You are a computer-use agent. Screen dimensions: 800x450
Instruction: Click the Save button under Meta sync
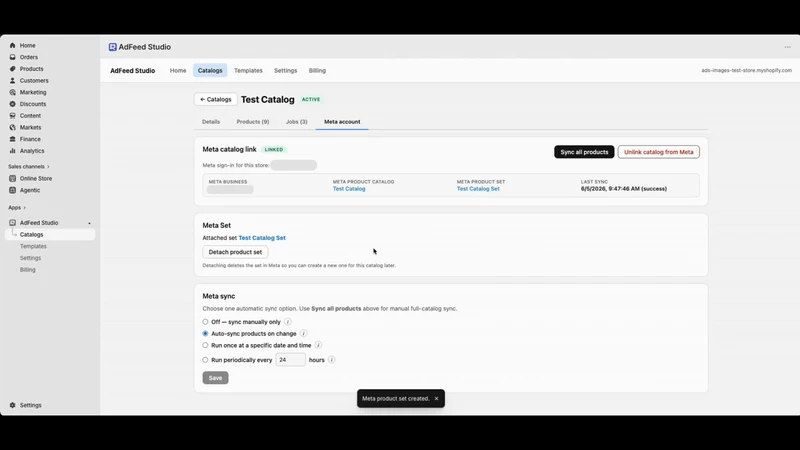pyautogui.click(x=215, y=378)
